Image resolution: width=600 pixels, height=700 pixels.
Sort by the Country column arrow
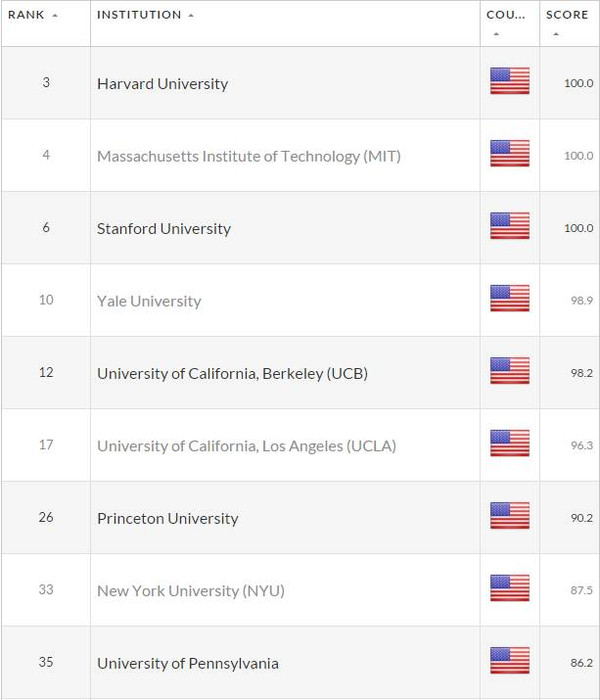496,34
